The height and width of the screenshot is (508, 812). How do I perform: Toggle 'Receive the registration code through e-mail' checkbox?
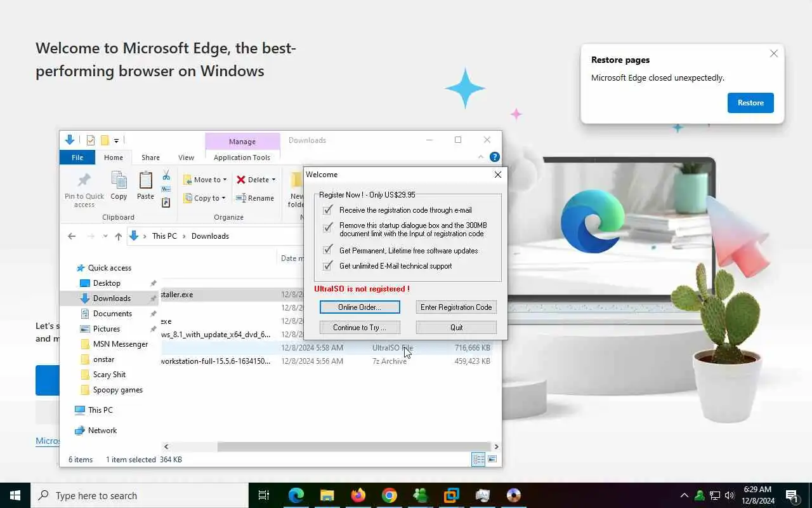[328, 210]
